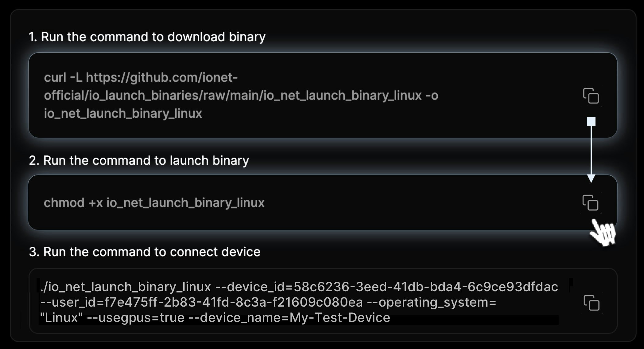Screen dimensions: 644x349
Task: Copy the chmod +x launch command
Action: tap(590, 203)
